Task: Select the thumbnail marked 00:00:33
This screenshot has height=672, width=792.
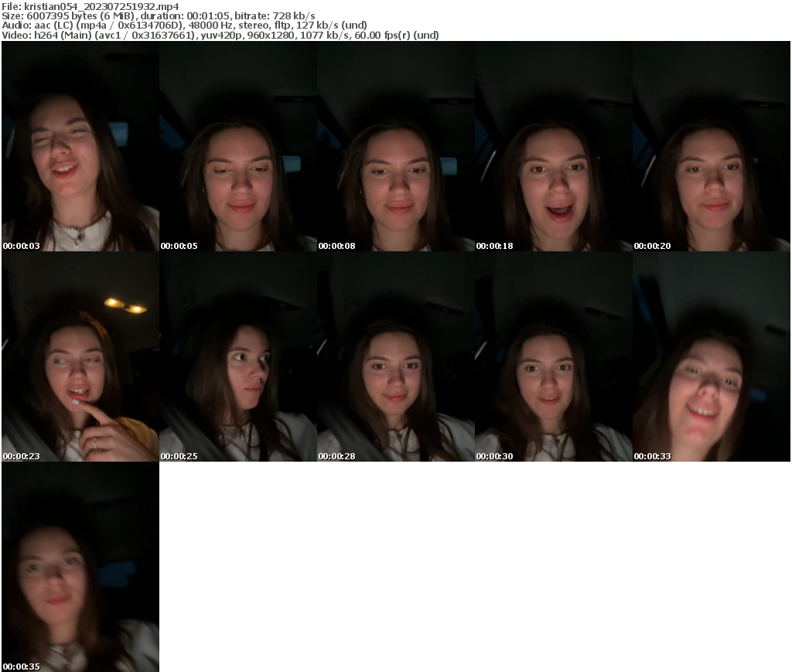Action: coord(711,356)
